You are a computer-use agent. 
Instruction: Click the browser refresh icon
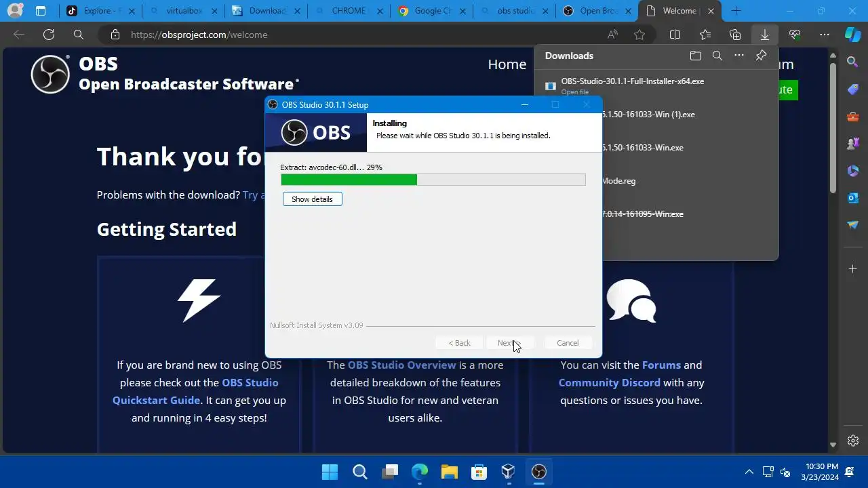49,35
